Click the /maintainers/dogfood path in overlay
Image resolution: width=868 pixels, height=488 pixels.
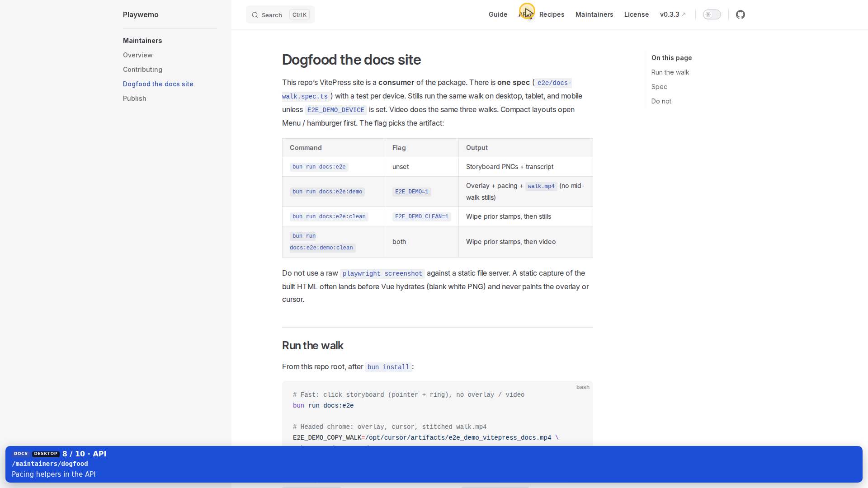point(50,464)
